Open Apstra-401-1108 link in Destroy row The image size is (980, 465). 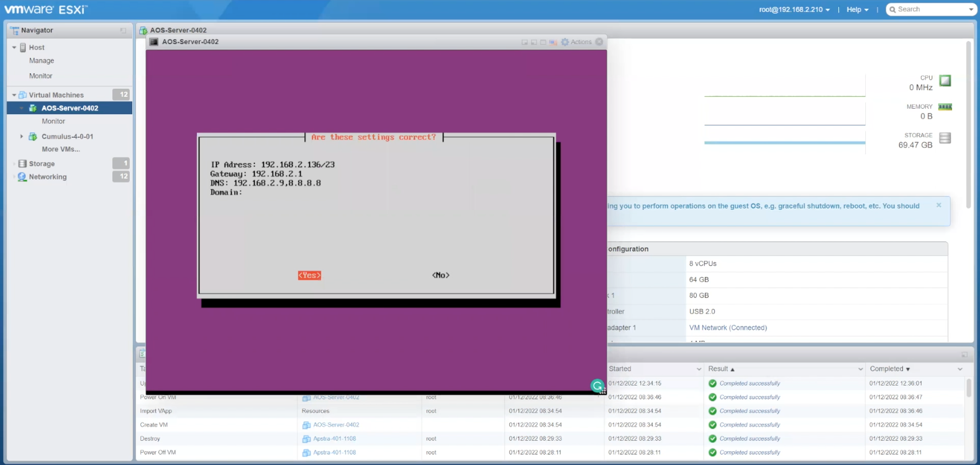[x=335, y=439]
